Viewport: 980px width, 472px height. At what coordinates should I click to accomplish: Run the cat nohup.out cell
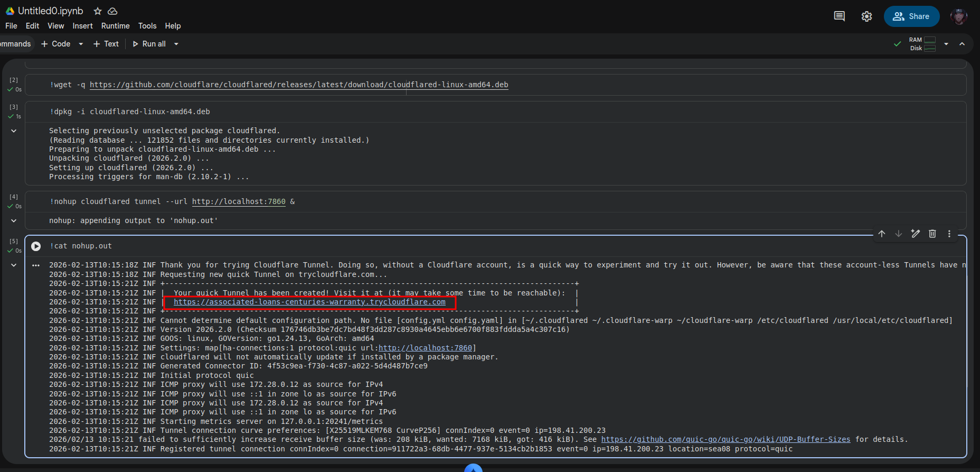click(36, 246)
